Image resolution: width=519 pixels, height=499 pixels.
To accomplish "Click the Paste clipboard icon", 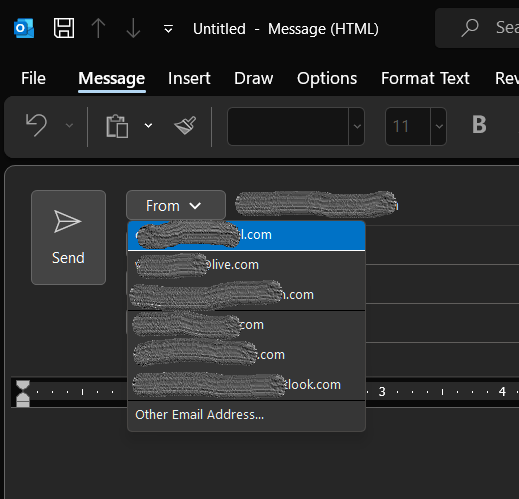I will click(x=117, y=126).
